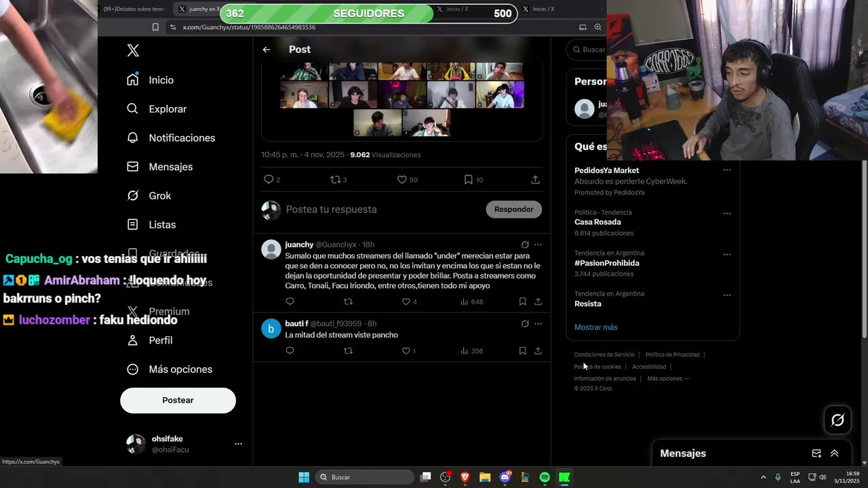Viewport: 868px width, 488px height.
Task: Open Perfil in sidebar
Action: [x=150, y=340]
